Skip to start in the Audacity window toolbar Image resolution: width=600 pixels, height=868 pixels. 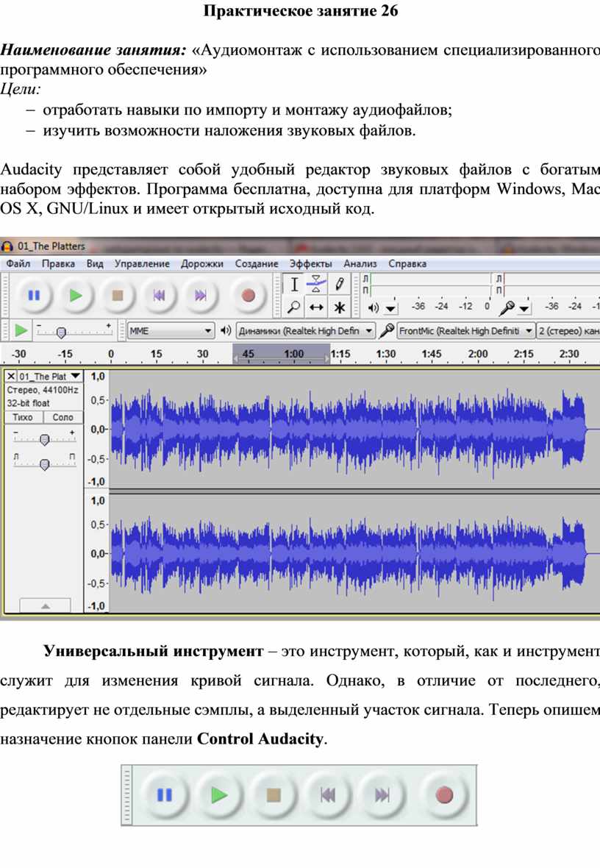pyautogui.click(x=159, y=296)
